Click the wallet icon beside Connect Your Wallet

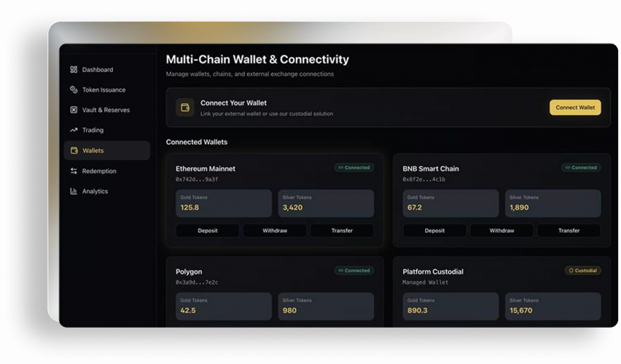coord(185,108)
